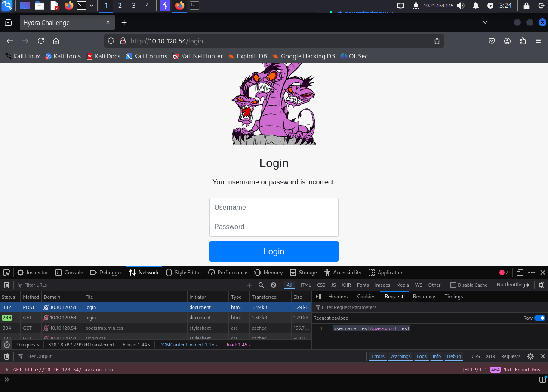This screenshot has height=392, width=548.
Task: Bookmark this page with the star icon
Action: coord(437,41)
